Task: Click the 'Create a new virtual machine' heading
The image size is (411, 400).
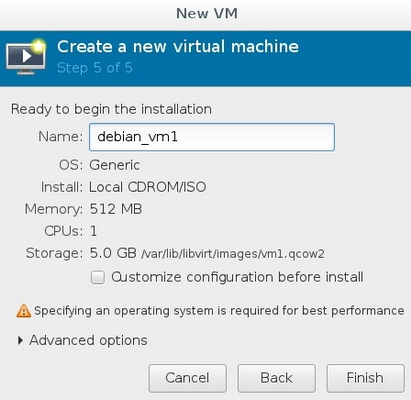Action: [x=178, y=46]
